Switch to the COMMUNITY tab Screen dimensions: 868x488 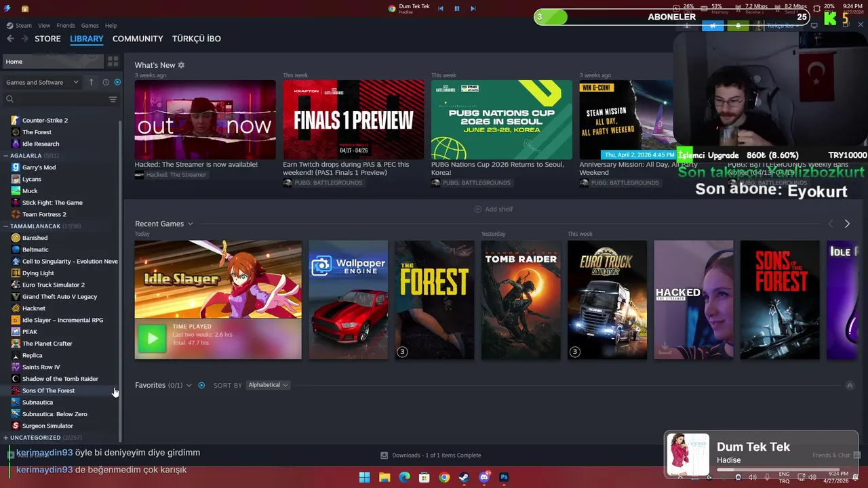pos(138,39)
